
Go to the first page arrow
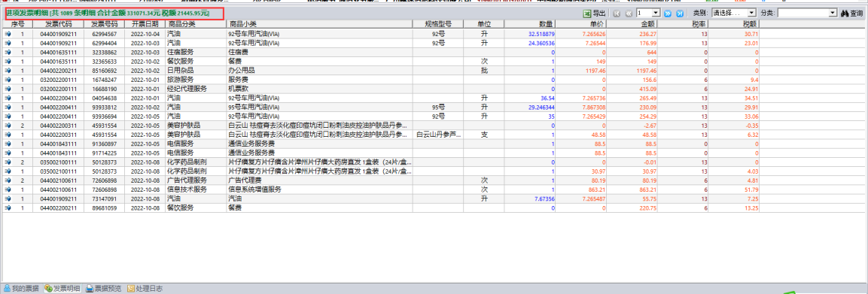(617, 13)
